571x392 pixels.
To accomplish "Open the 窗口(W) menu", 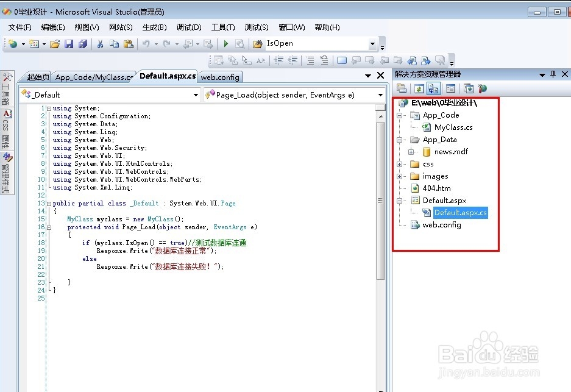I will tap(292, 27).
